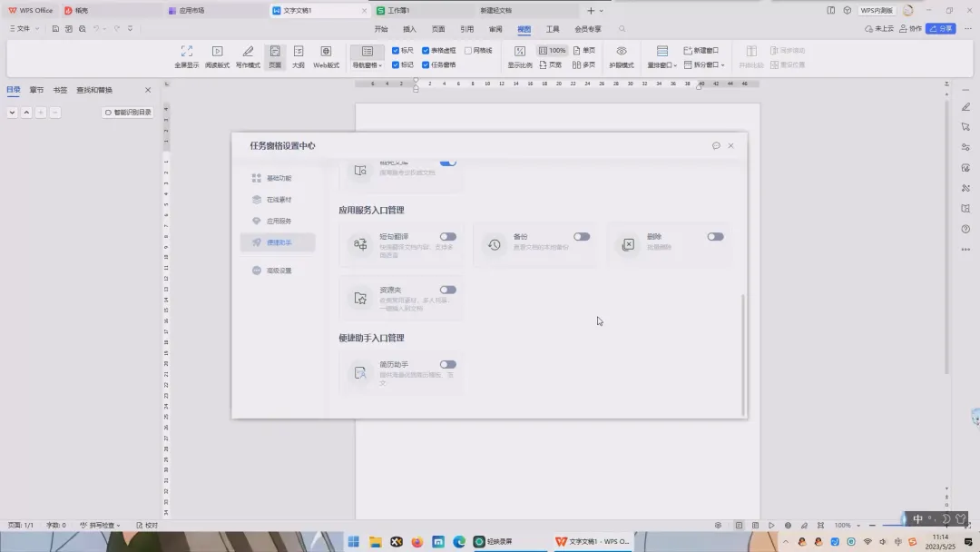Open pen tool in right sidebar
980x552 pixels.
pos(965,107)
